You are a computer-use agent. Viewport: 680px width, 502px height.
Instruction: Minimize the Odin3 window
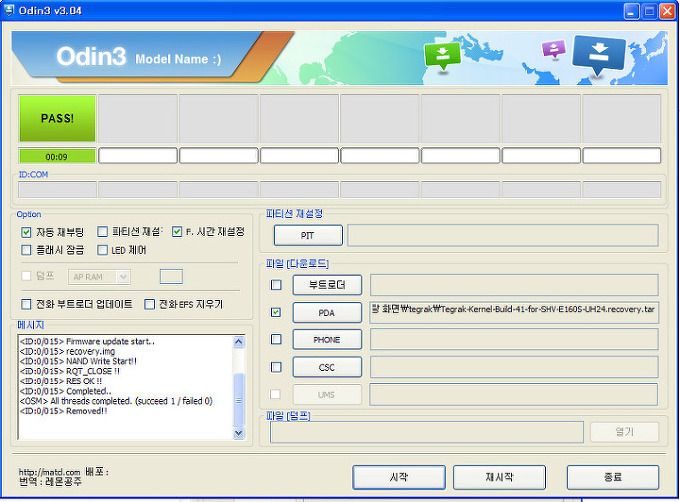point(631,11)
